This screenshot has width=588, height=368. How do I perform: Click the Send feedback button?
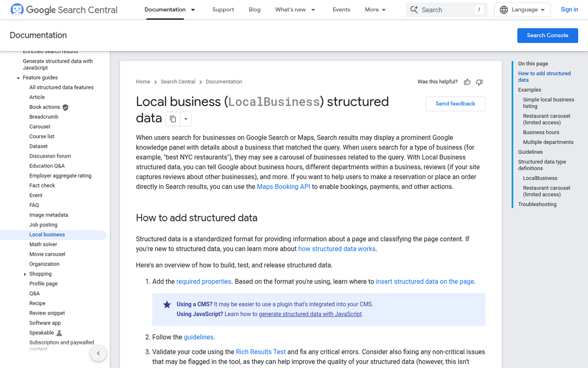point(456,104)
